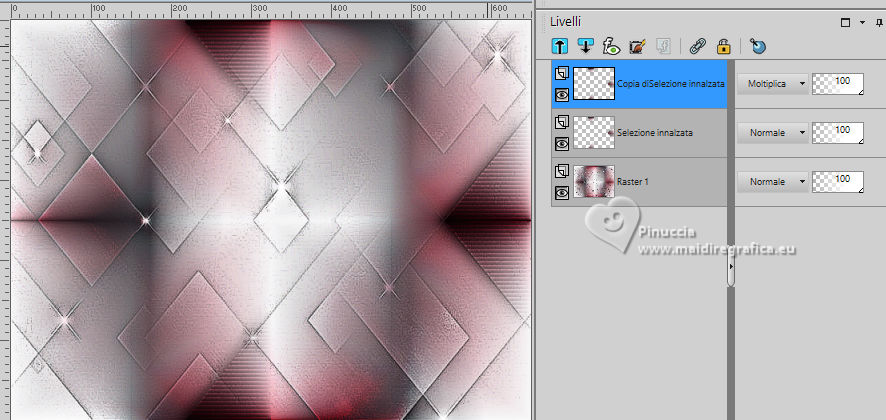Click layer type icon of Copia diSelezione innalzata
The height and width of the screenshot is (420, 886).
(561, 73)
